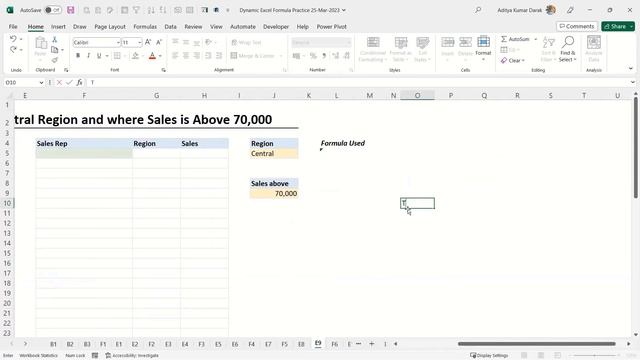Open Font settings dialog launcher

pos(163,70)
